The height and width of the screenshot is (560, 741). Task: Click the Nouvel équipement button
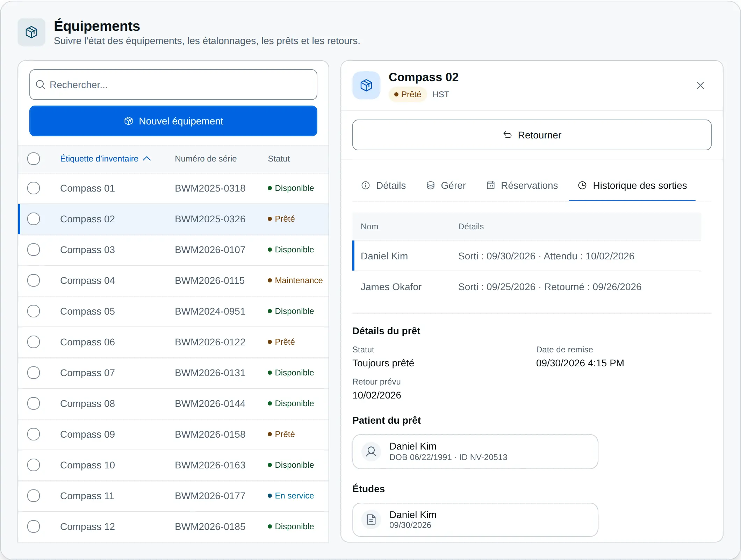click(173, 121)
